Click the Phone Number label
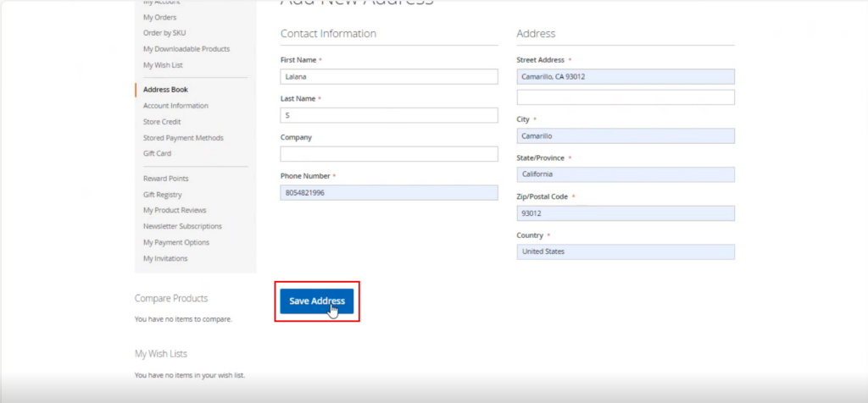The image size is (868, 403). 305,176
